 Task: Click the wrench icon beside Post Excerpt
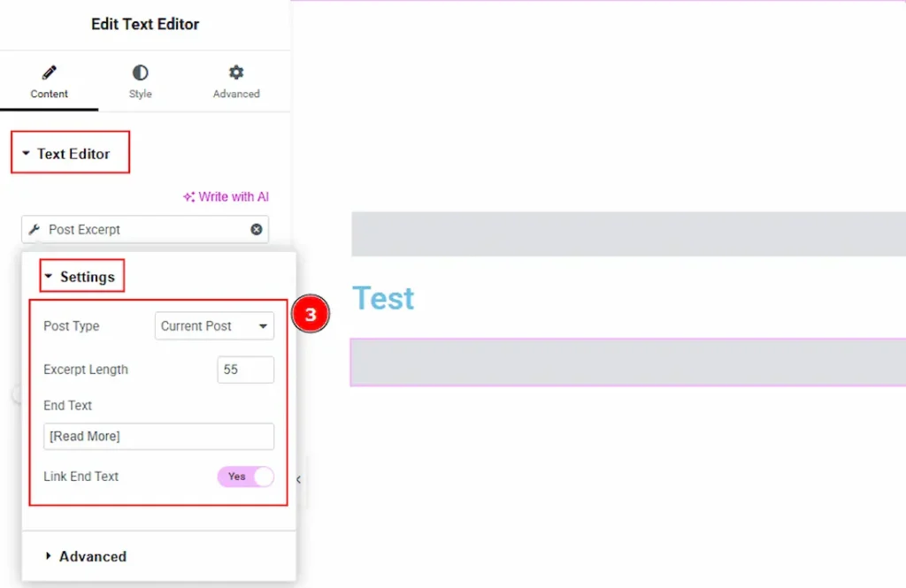pos(35,230)
